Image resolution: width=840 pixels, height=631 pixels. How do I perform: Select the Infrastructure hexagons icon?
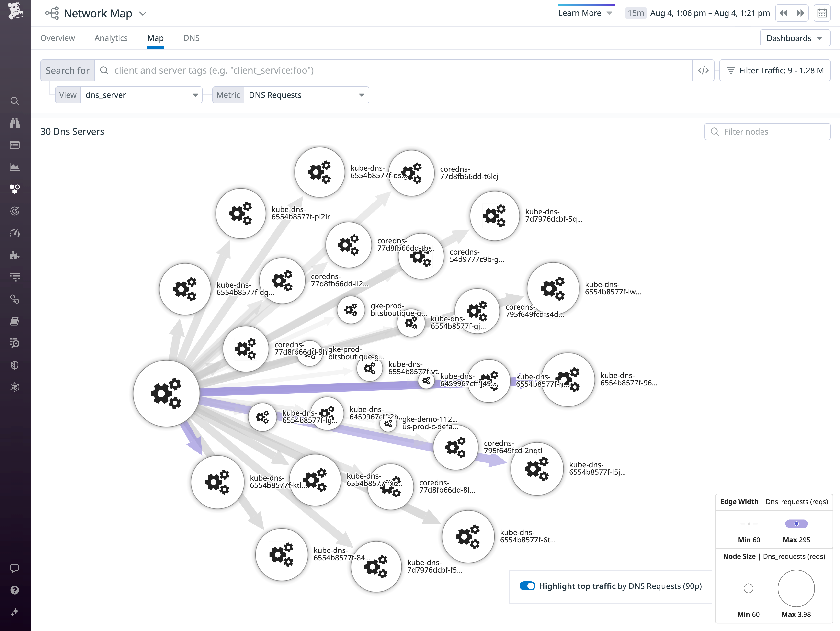pyautogui.click(x=15, y=189)
